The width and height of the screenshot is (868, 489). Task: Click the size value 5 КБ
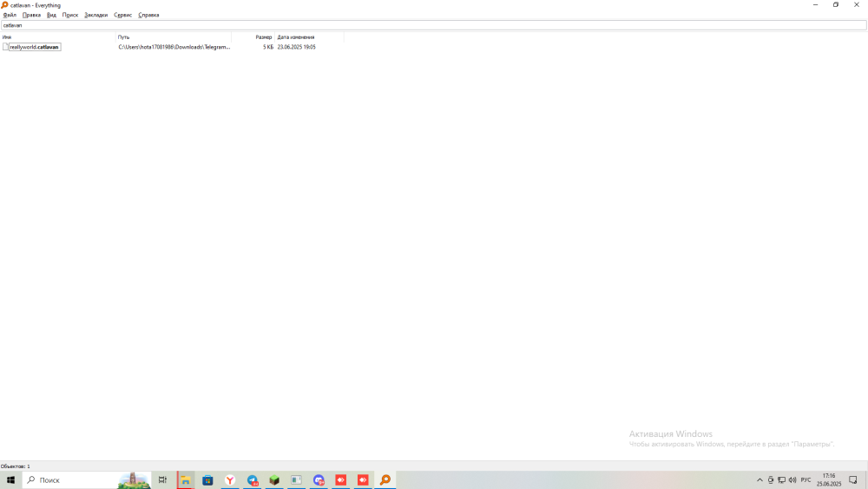(268, 47)
